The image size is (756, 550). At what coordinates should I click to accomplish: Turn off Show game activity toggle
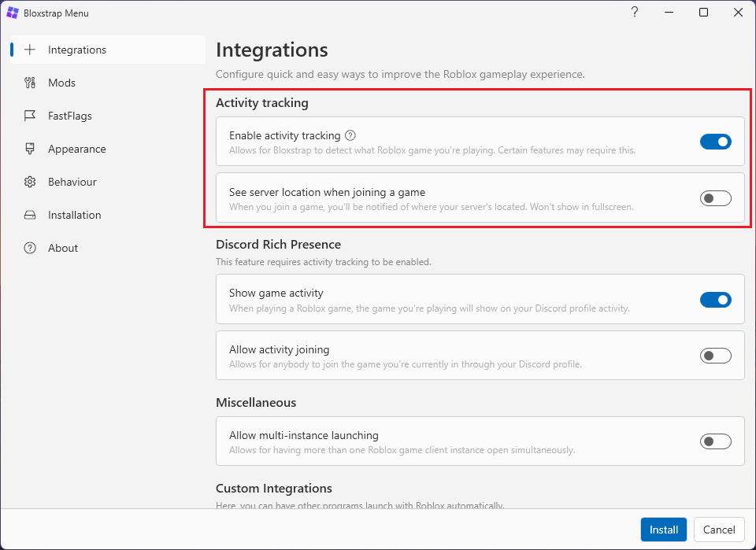pos(715,299)
